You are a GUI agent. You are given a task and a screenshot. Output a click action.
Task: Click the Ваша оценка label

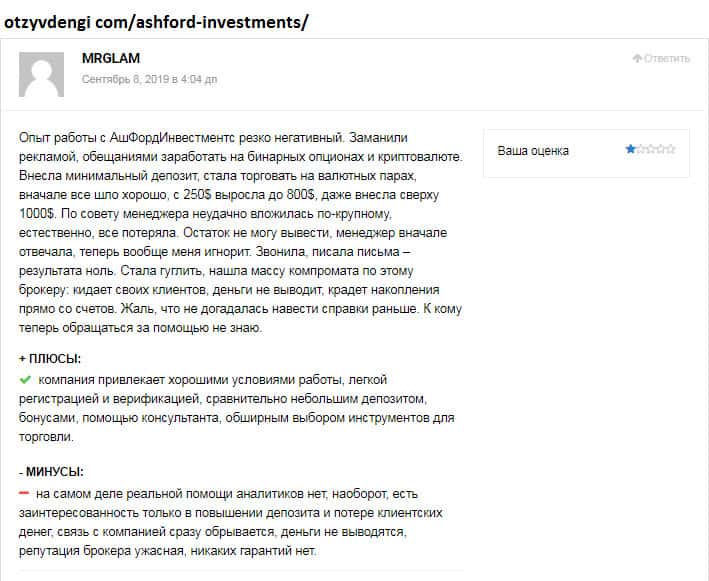point(533,151)
